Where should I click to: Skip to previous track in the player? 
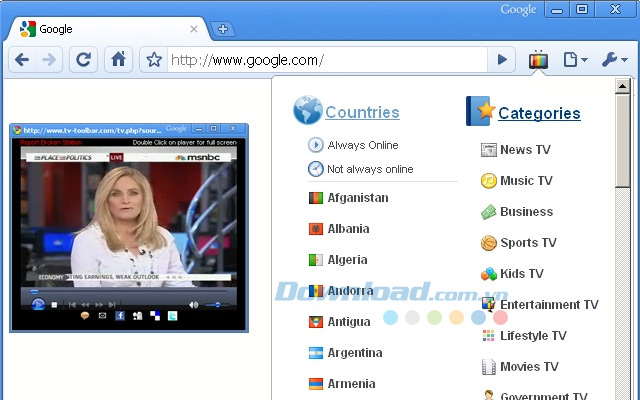72,305
